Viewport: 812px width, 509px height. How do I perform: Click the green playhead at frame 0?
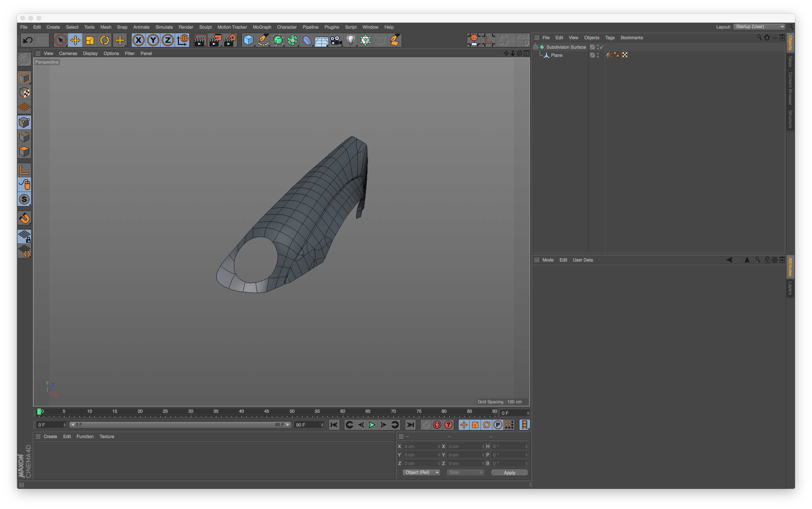[39, 411]
